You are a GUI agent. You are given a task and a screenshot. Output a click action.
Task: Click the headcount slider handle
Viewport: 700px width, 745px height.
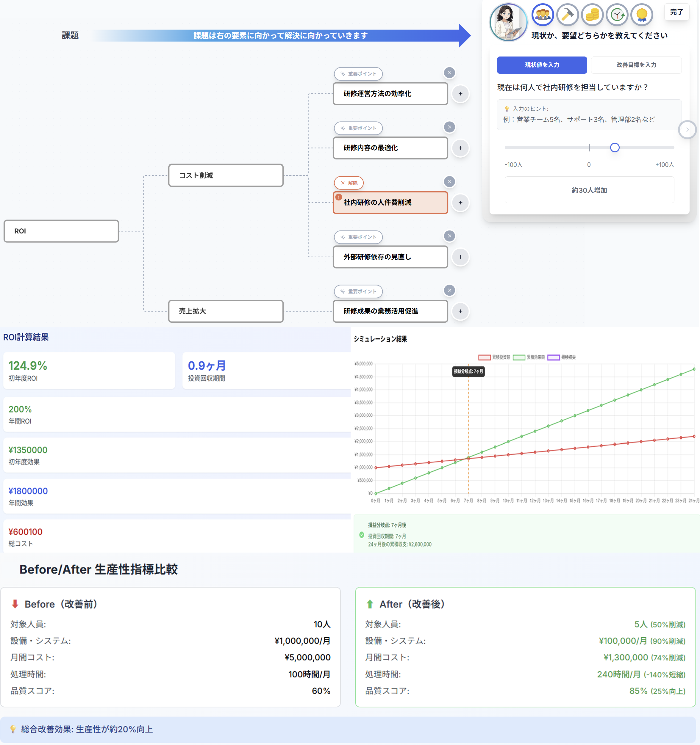[x=615, y=148]
